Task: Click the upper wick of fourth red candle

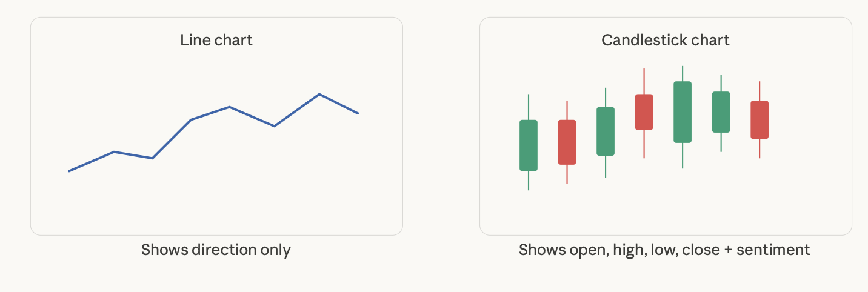Action: coord(644,81)
